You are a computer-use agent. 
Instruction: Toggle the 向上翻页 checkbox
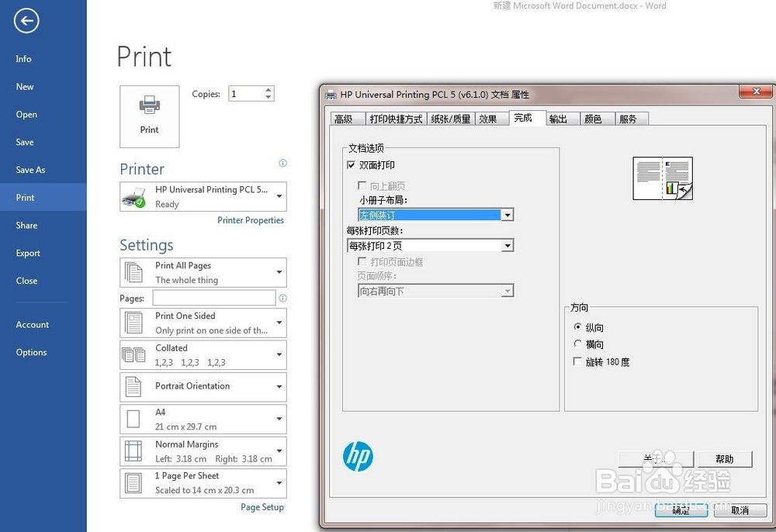[x=362, y=185]
